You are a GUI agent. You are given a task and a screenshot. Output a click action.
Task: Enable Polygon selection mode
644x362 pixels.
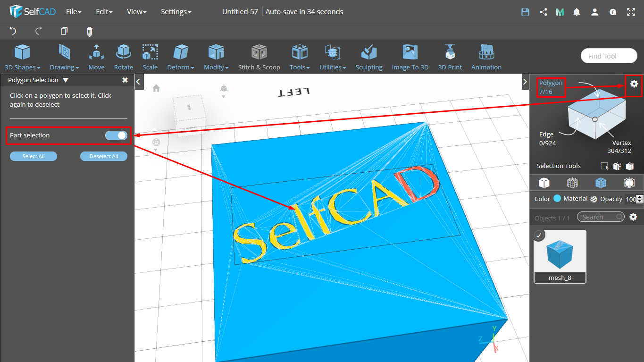[x=551, y=87]
